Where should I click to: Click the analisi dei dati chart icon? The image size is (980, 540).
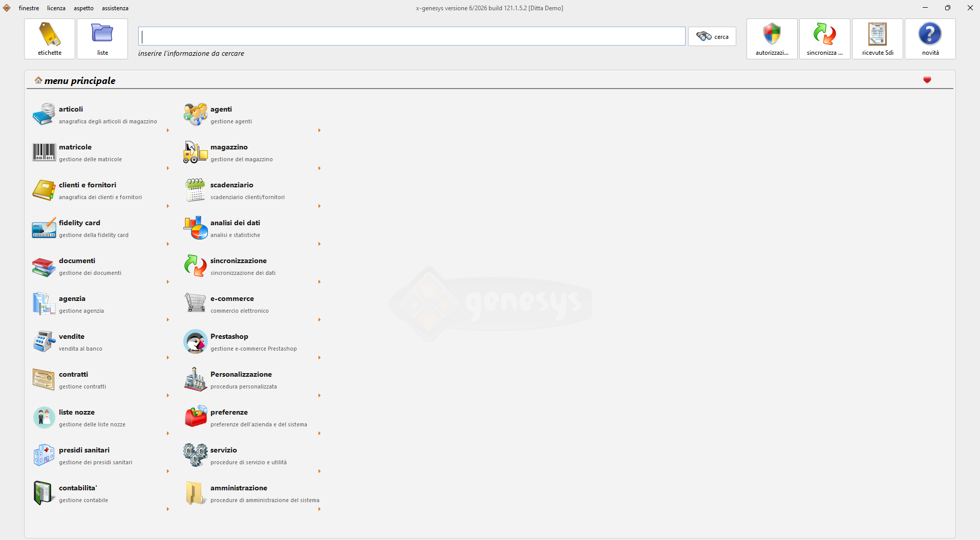(x=196, y=228)
